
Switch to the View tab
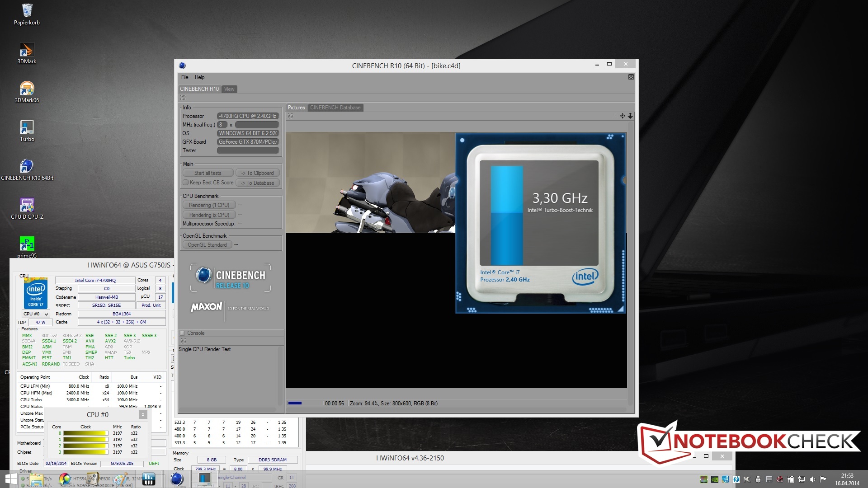point(229,89)
